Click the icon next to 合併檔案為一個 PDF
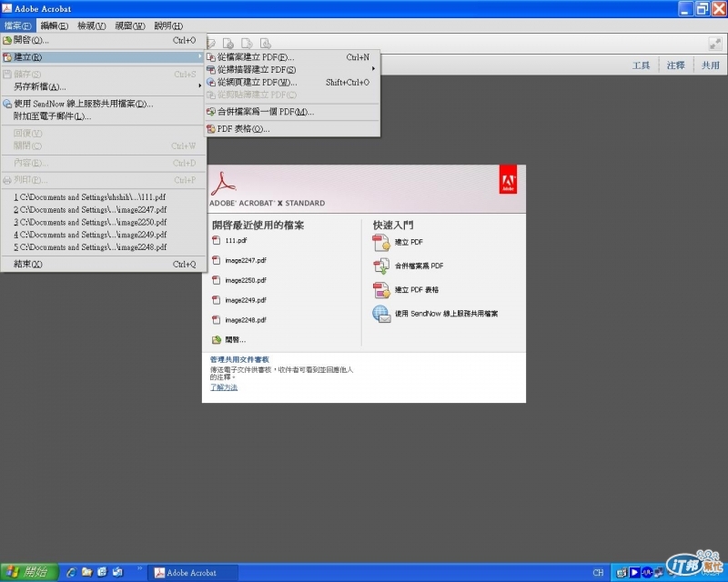This screenshot has height=582, width=728. click(211, 112)
